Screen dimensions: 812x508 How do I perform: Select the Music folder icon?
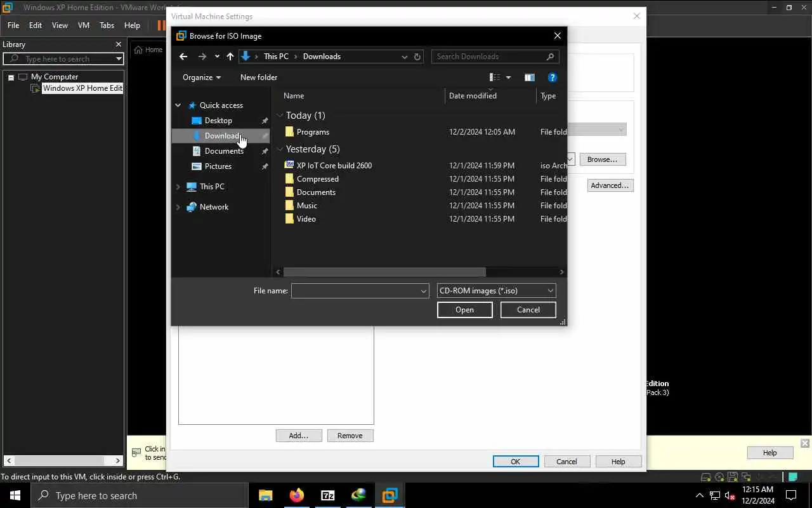[x=289, y=206]
